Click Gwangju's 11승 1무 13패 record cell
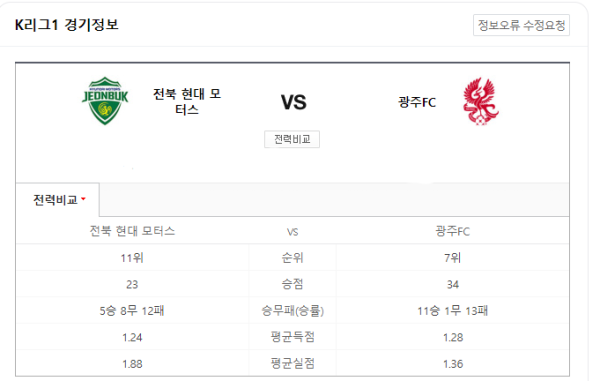This screenshot has height=381, width=600. [x=453, y=311]
